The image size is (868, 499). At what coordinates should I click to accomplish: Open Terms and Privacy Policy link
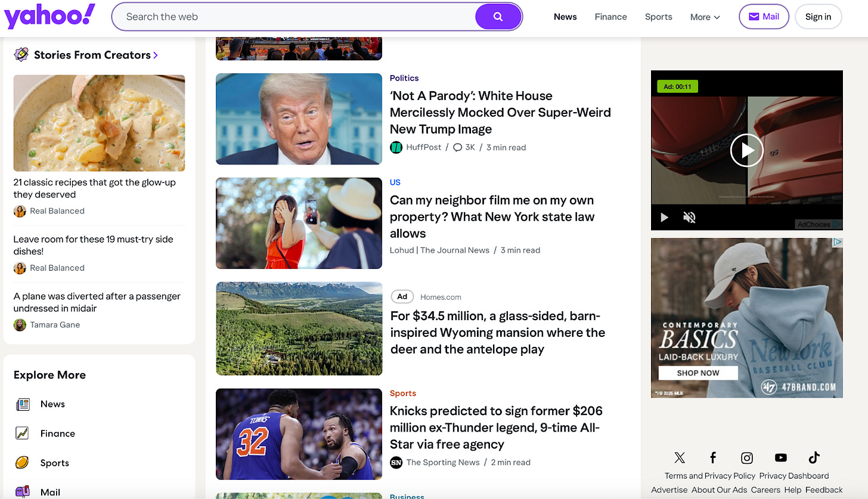710,476
